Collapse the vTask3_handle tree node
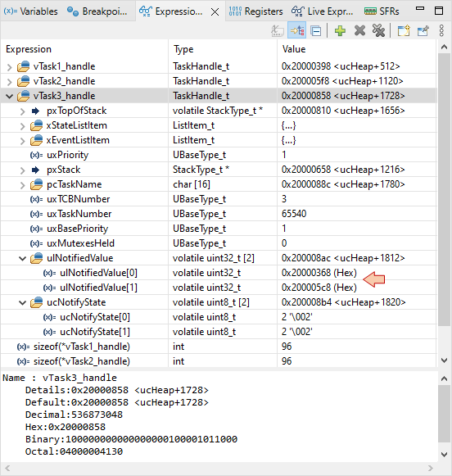452x476 pixels. tap(9, 96)
